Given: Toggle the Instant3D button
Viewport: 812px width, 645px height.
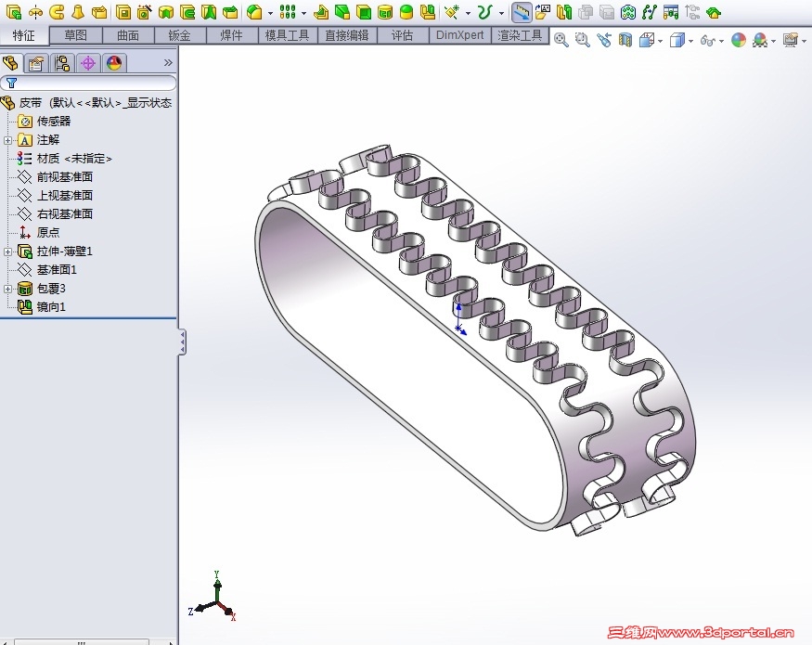Looking at the screenshot, I should (522, 12).
